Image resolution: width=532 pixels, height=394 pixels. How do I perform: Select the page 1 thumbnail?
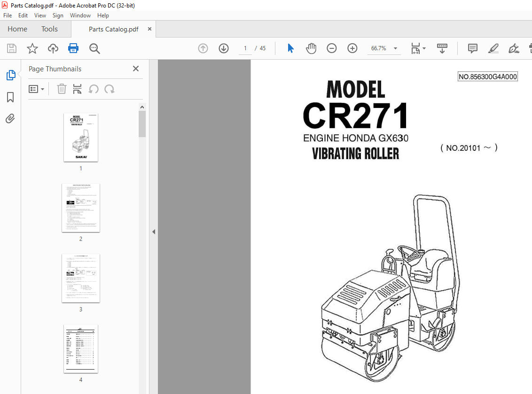[81, 137]
